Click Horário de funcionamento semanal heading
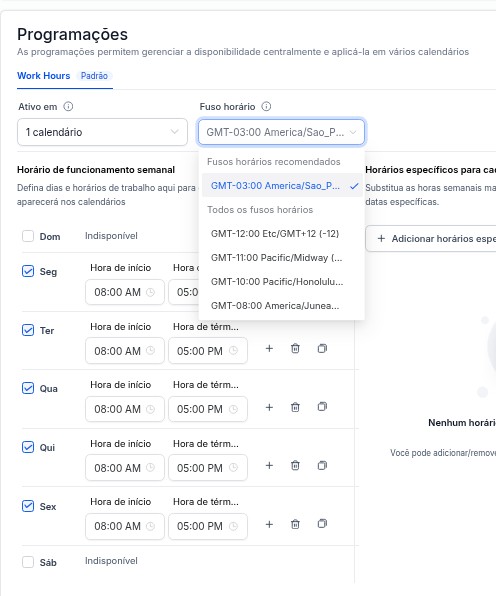496x596 pixels. [x=96, y=170]
